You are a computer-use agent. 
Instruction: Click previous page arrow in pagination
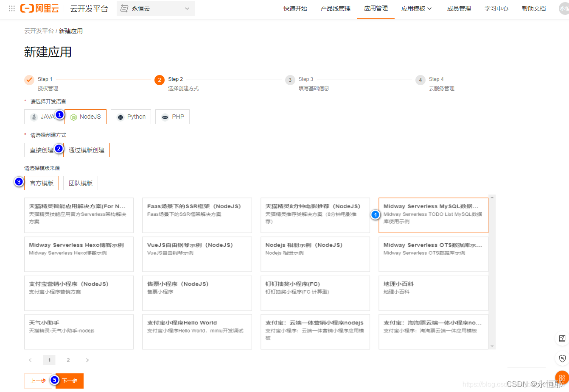[30, 360]
